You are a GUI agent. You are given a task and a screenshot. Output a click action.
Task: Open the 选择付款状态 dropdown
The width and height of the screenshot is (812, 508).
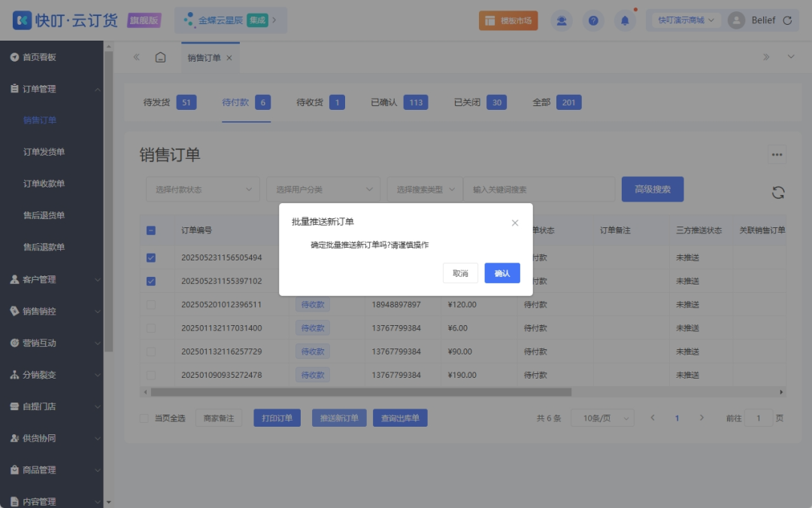pyautogui.click(x=203, y=190)
